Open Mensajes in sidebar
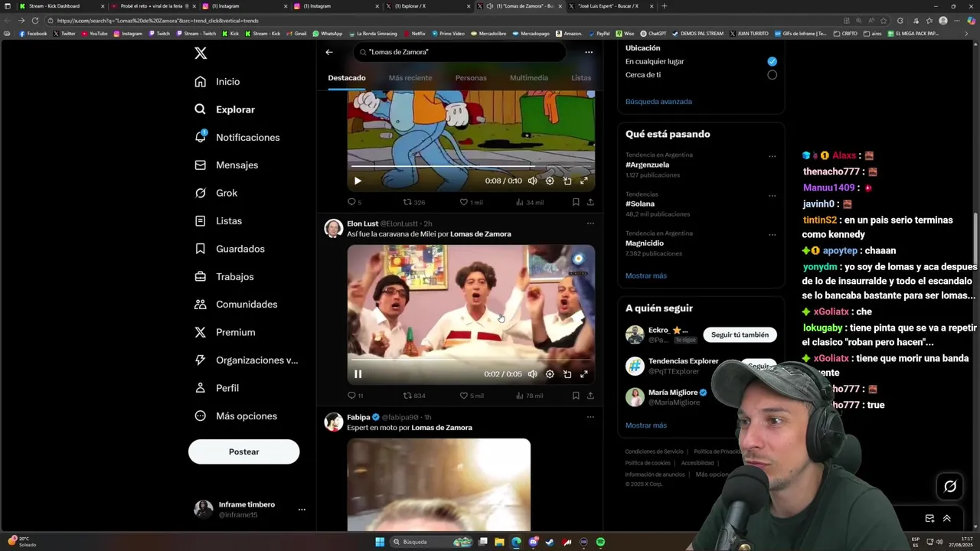Viewport: 980px width, 551px height. tap(227, 165)
